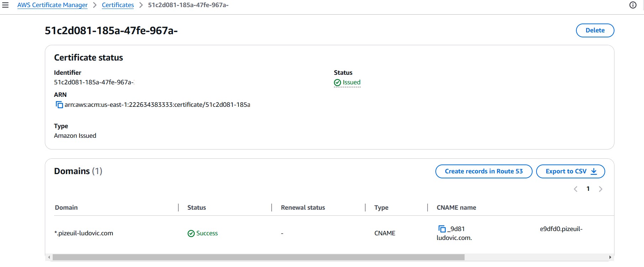This screenshot has height=267, width=644.
Task: Select the CNAME type cell
Action: tap(385, 233)
